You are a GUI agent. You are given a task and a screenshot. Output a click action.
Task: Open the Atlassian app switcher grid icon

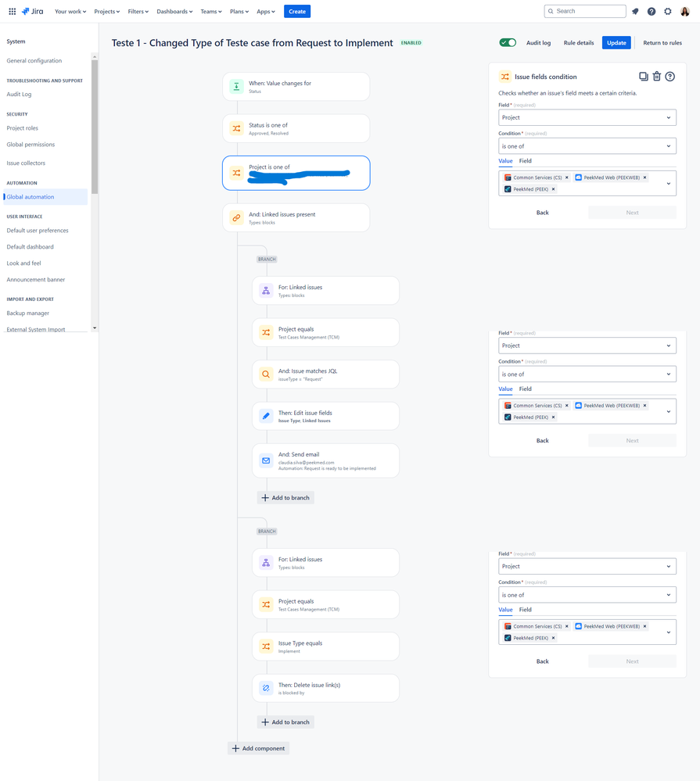(12, 11)
